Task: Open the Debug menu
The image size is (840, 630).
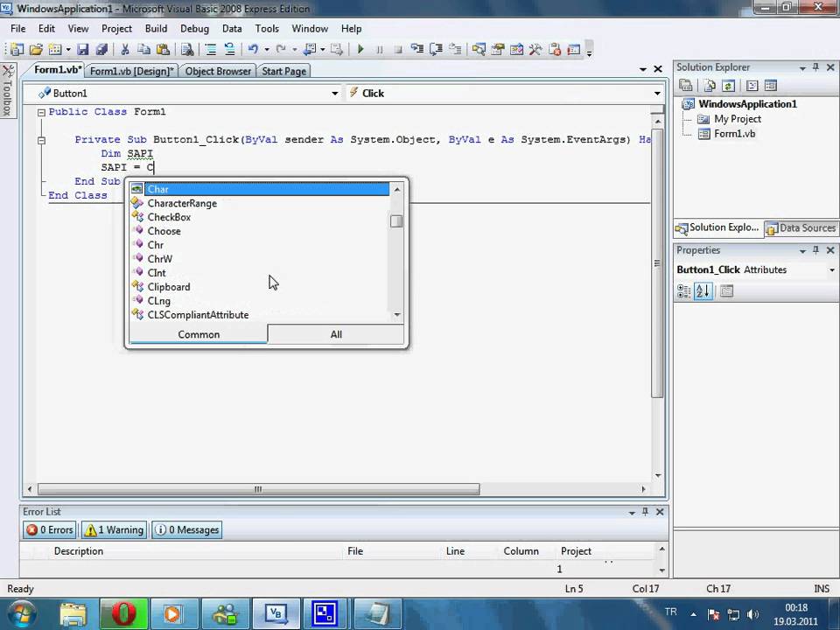Action: pyautogui.click(x=194, y=28)
